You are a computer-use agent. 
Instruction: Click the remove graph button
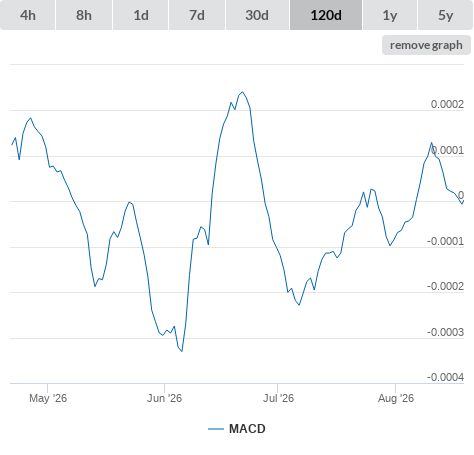point(426,45)
